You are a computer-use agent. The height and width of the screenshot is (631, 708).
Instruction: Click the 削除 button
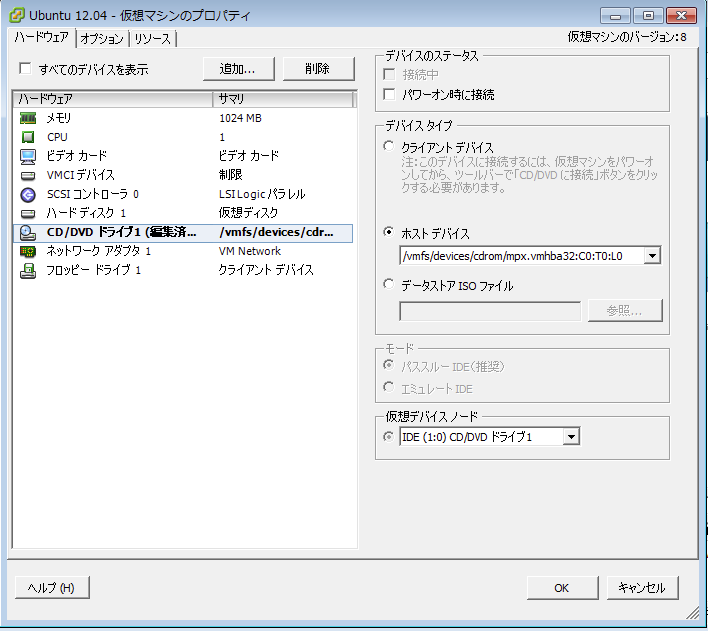click(x=318, y=69)
